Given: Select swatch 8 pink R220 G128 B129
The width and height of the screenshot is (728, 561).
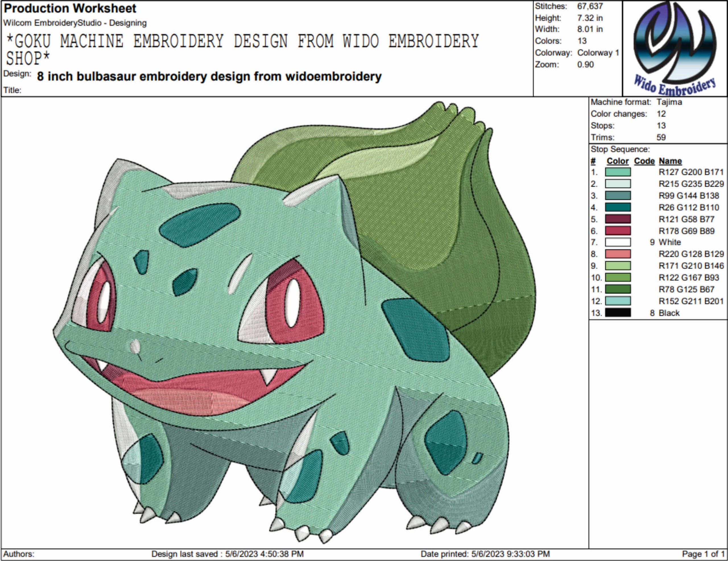Looking at the screenshot, I should tap(618, 254).
